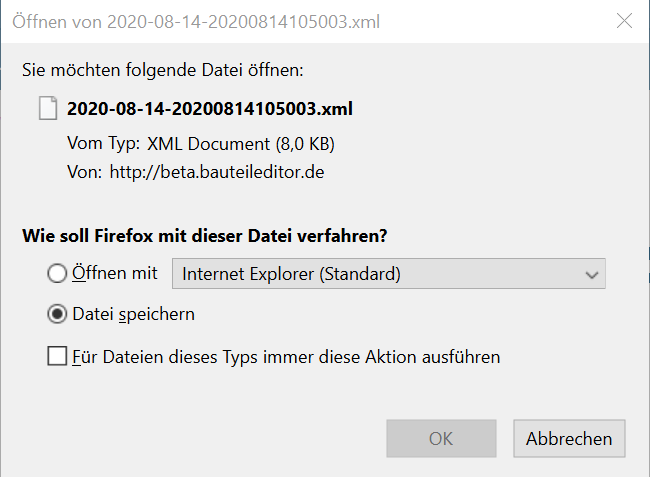Cancel with the Abbrechen button

569,438
